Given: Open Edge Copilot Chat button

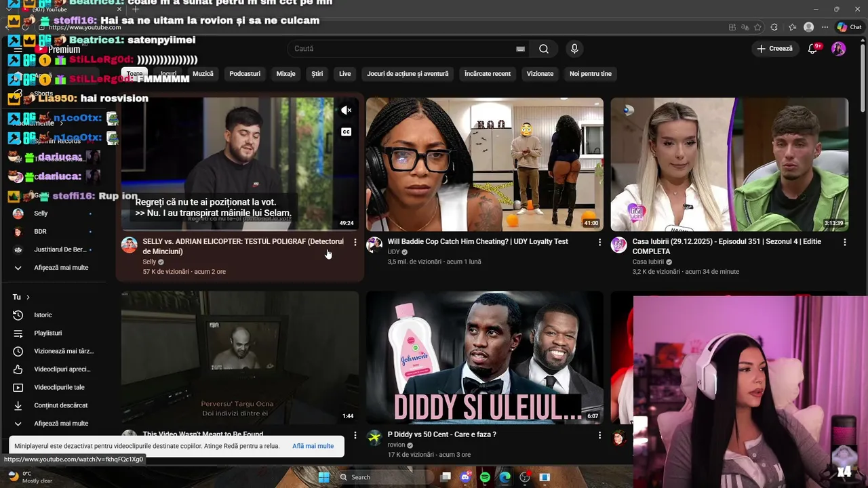Looking at the screenshot, I should point(849,27).
